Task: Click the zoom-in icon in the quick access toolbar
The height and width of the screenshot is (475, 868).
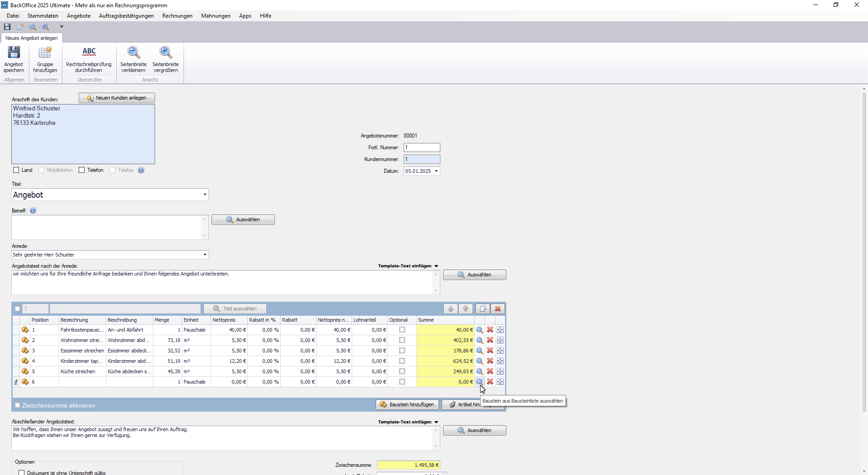Action: 45,27
